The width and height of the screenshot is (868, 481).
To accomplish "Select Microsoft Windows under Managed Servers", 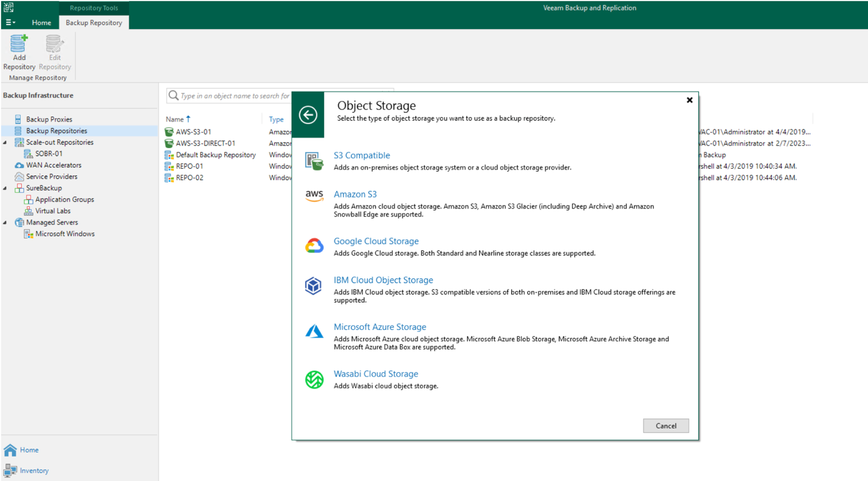I will tap(65, 234).
